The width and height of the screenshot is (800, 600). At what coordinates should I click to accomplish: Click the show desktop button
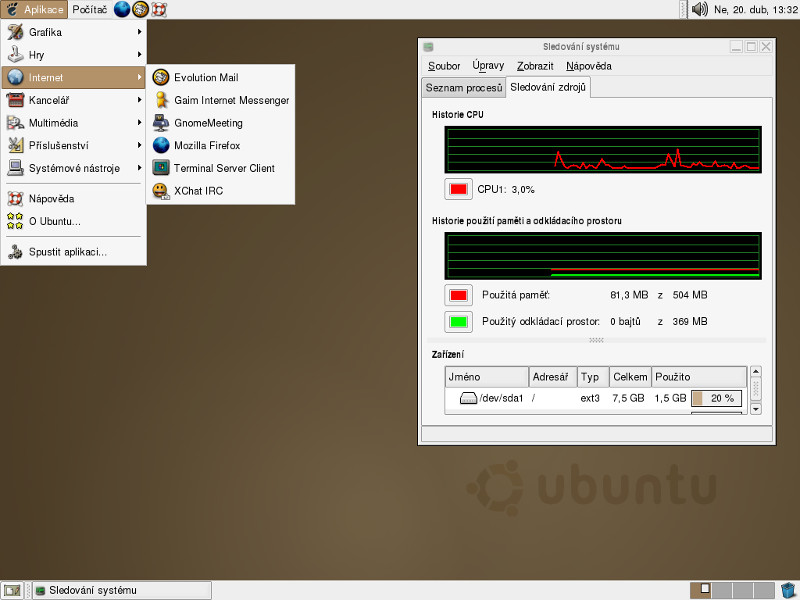pos(12,590)
